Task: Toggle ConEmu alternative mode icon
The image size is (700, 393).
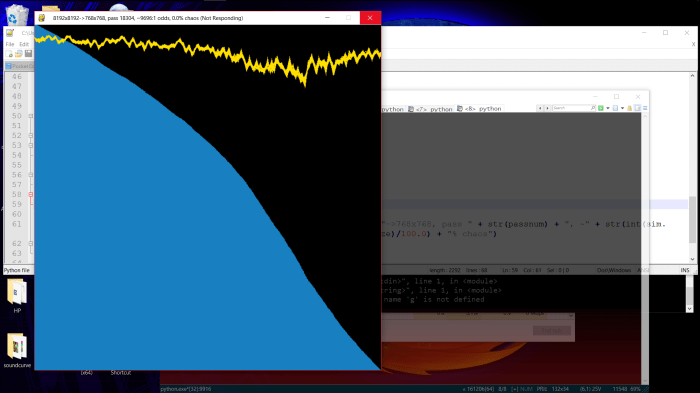Action: point(638,108)
